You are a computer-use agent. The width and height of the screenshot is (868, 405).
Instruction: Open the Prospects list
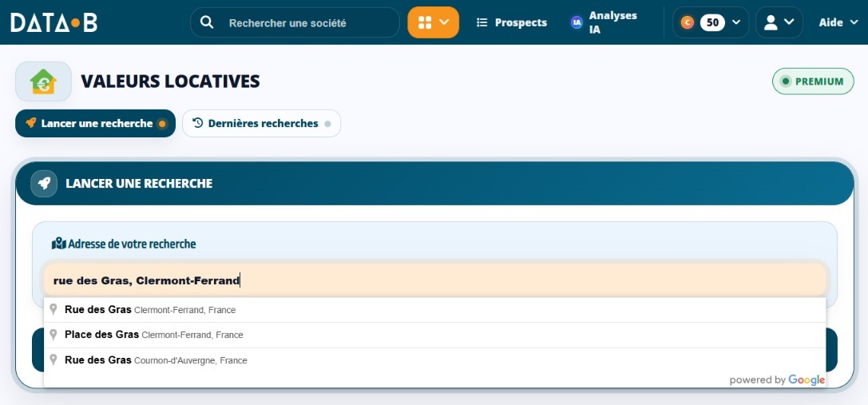tap(512, 22)
